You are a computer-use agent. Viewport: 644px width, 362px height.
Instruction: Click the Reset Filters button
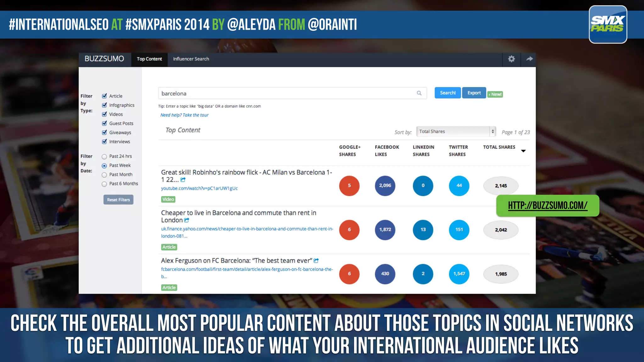click(118, 200)
